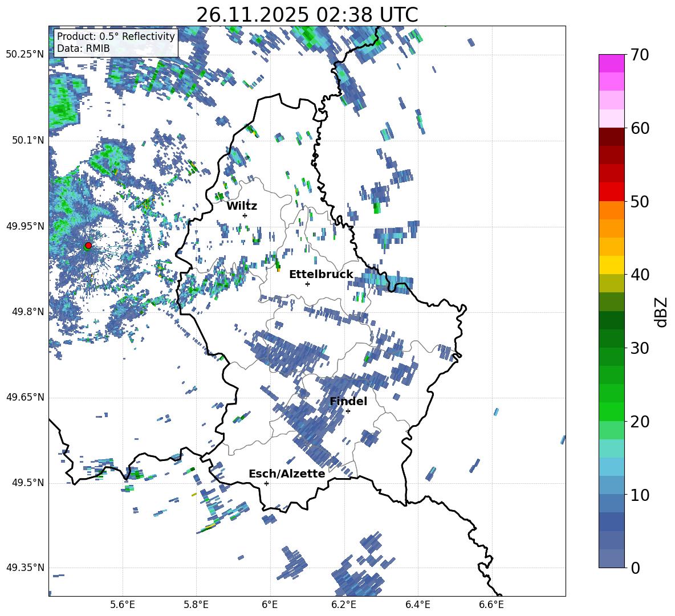This screenshot has height=616, width=675.
Task: Click the red radar site marker
Action: (88, 245)
